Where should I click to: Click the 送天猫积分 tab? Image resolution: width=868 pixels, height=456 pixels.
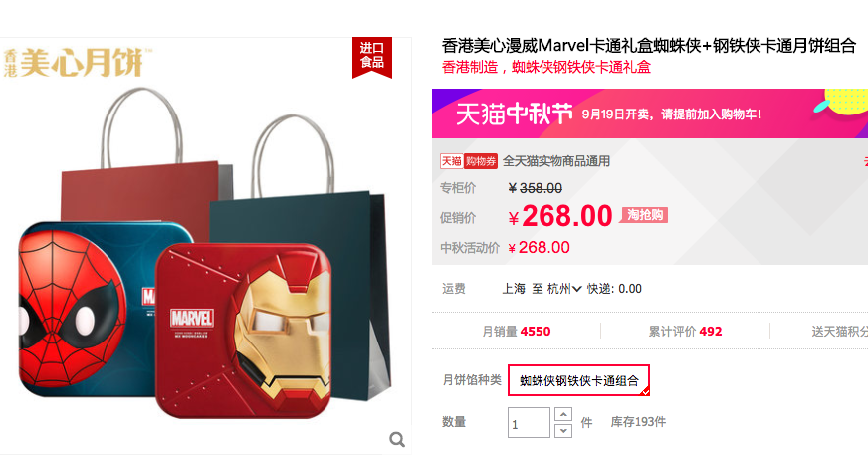[839, 331]
